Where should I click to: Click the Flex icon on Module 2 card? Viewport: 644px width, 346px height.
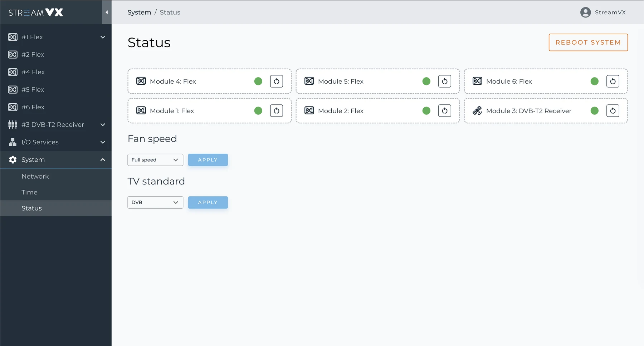pyautogui.click(x=309, y=110)
